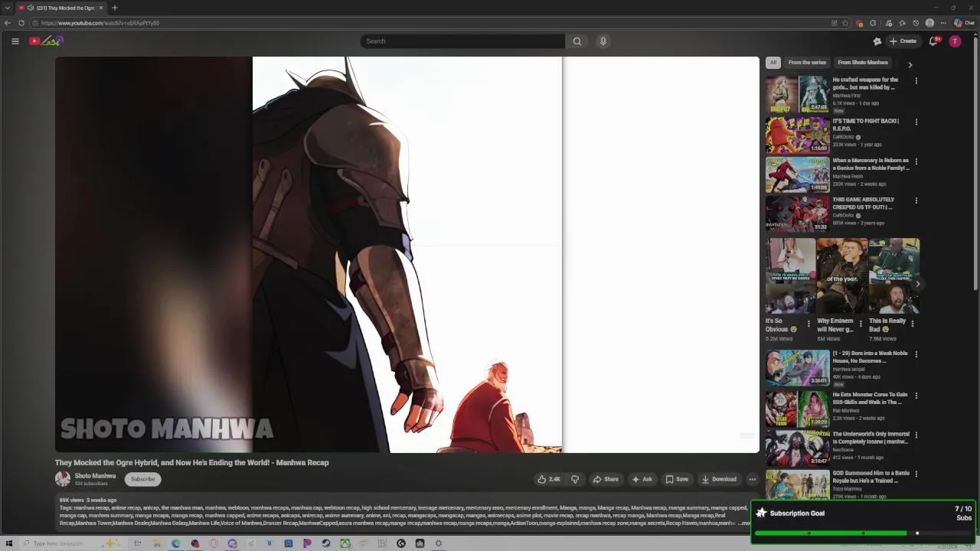Open options for 'Born into a Weak Noble House'

(916, 354)
